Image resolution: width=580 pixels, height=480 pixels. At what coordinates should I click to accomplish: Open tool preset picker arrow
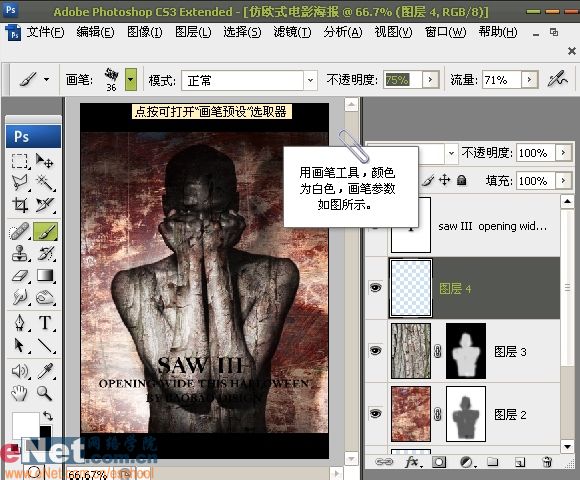[46, 79]
